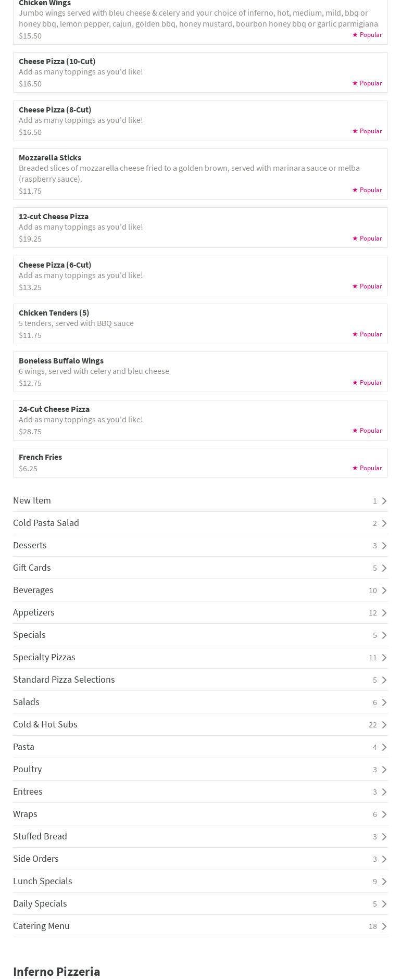Click the Inferno Pizzeria heading
The image size is (401, 980).
click(x=57, y=972)
